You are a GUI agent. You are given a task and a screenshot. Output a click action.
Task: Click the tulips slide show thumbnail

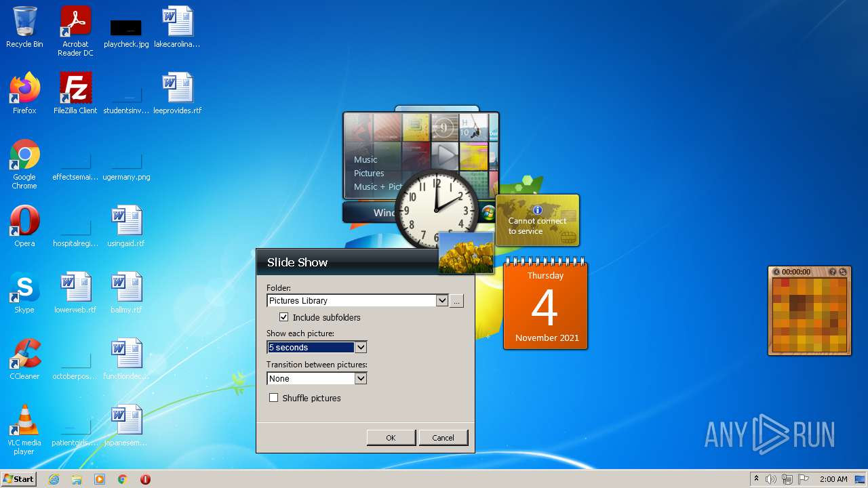[466, 253]
